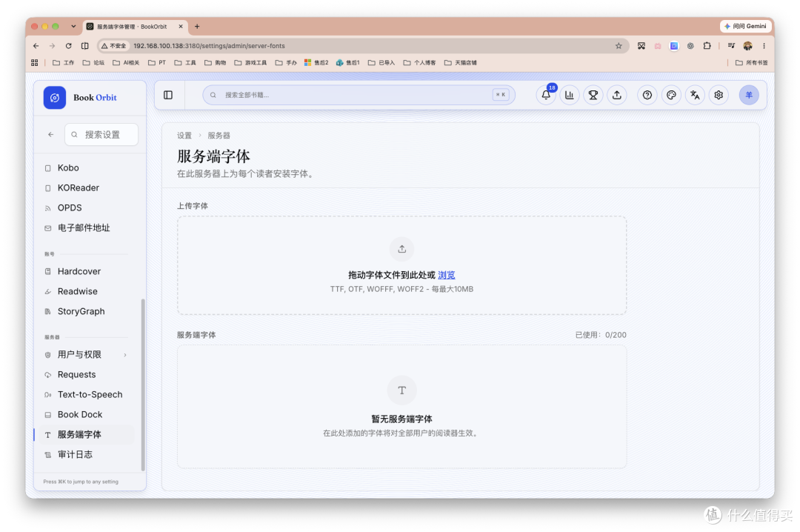The height and width of the screenshot is (532, 800).
Task: Open the browser three-dot menu
Action: coord(764,46)
